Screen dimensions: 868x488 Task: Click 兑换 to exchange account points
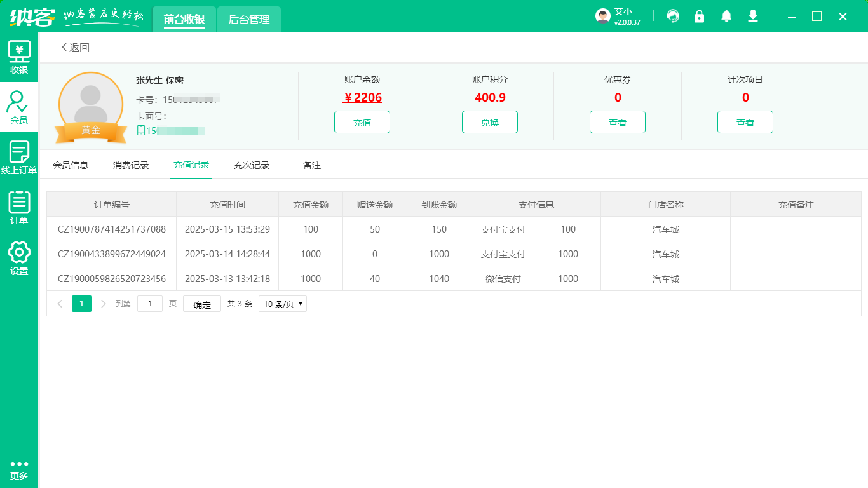(x=489, y=122)
